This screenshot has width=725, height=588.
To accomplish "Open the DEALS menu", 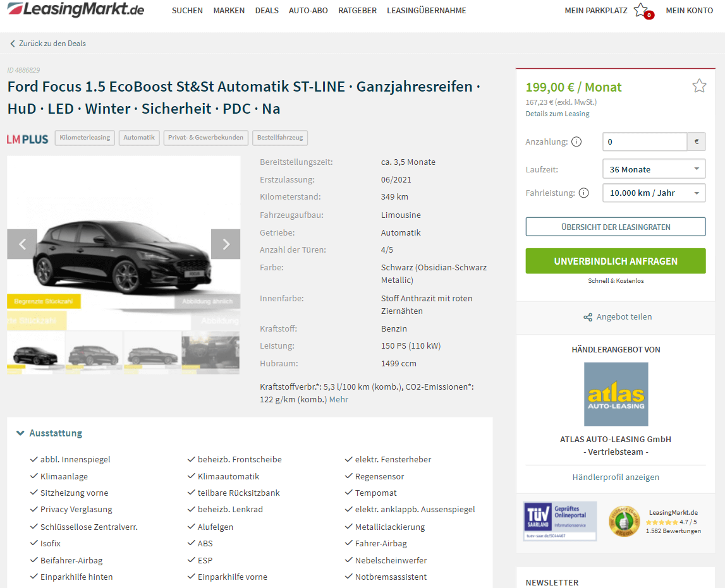I will point(267,11).
